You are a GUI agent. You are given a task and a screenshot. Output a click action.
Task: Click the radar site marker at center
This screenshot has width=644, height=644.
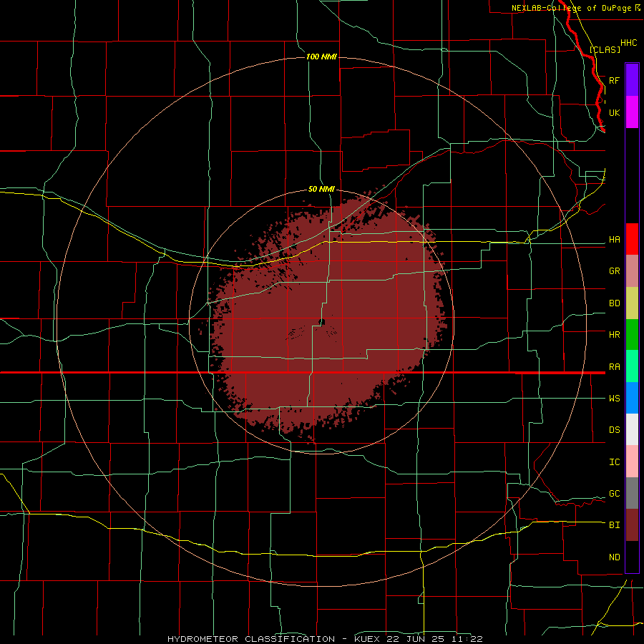pos(322,321)
